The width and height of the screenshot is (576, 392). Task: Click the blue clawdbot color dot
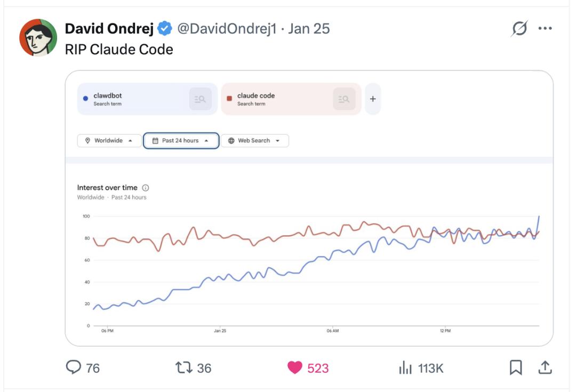(x=86, y=99)
